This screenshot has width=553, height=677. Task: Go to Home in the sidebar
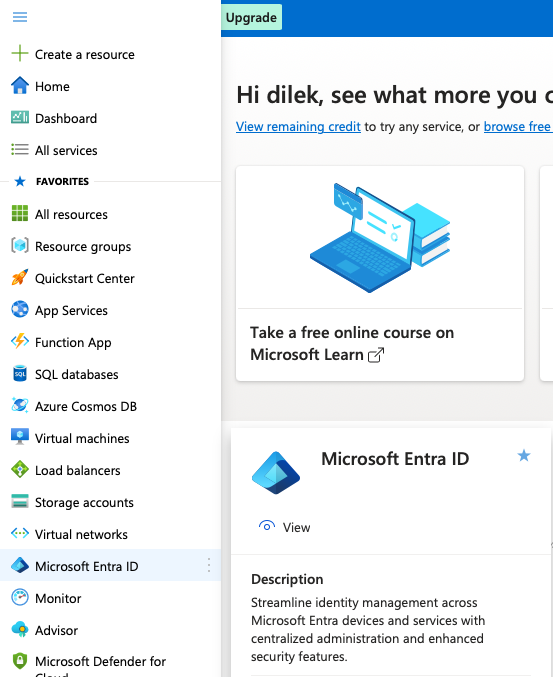click(52, 87)
